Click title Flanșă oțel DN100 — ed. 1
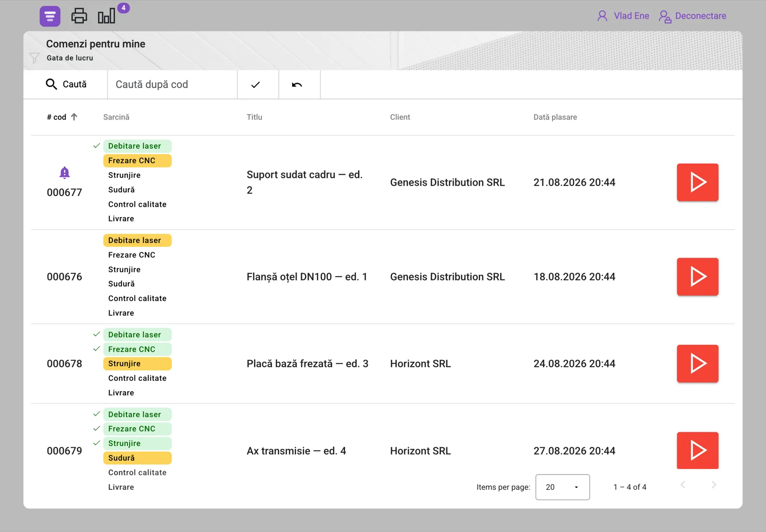The image size is (766, 532). pyautogui.click(x=307, y=277)
